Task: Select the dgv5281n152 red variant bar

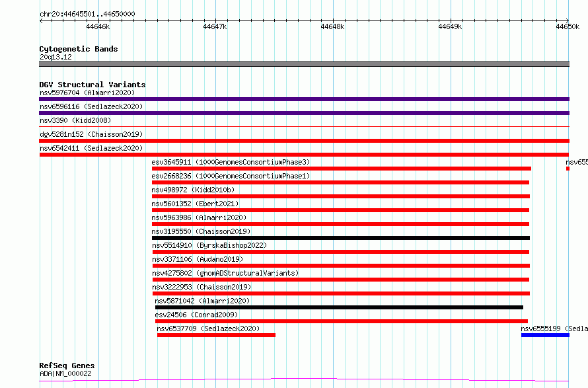Action: [304, 141]
